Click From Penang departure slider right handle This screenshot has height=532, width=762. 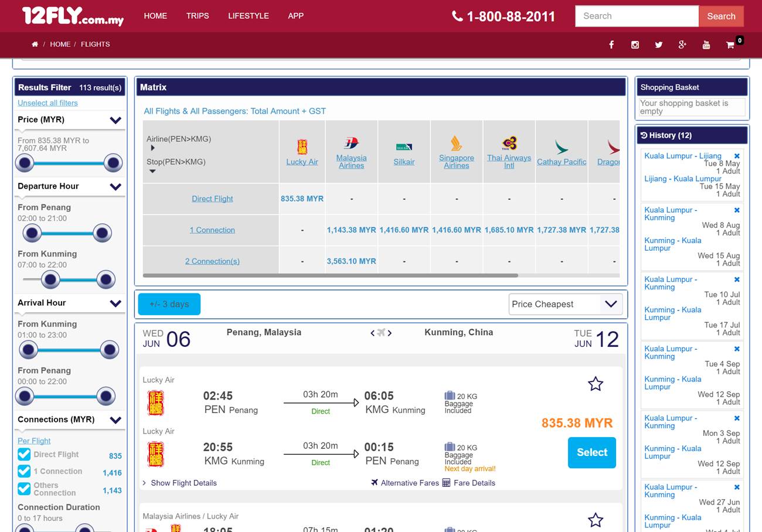pos(102,233)
